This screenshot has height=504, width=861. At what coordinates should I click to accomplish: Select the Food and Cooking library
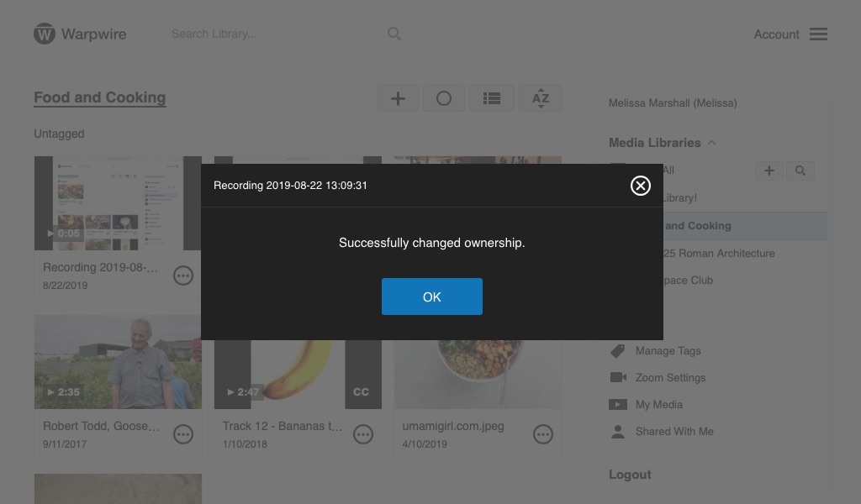tap(745, 226)
